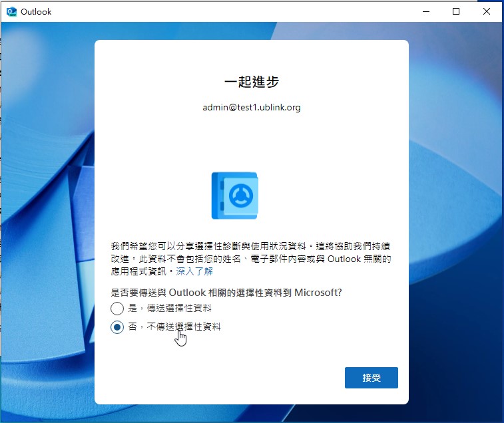Select the "是，傳送選擇性資料" radio button circle
The width and height of the screenshot is (504, 423).
coord(117,309)
